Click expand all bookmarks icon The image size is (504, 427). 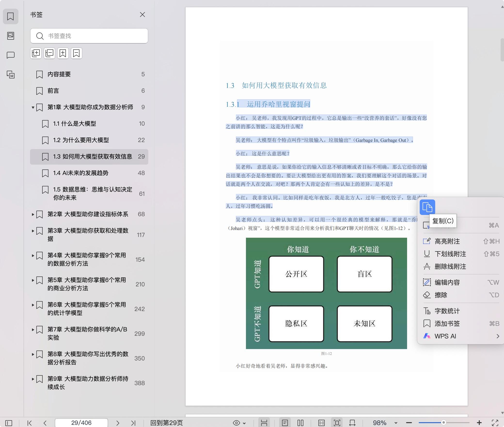click(x=36, y=53)
